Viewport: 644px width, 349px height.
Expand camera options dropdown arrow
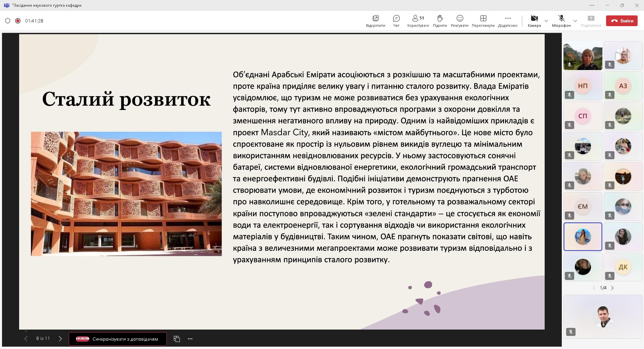(x=546, y=21)
